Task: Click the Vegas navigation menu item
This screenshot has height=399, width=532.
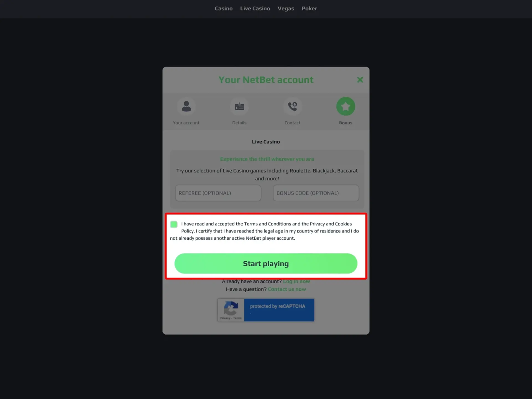Action: click(286, 8)
